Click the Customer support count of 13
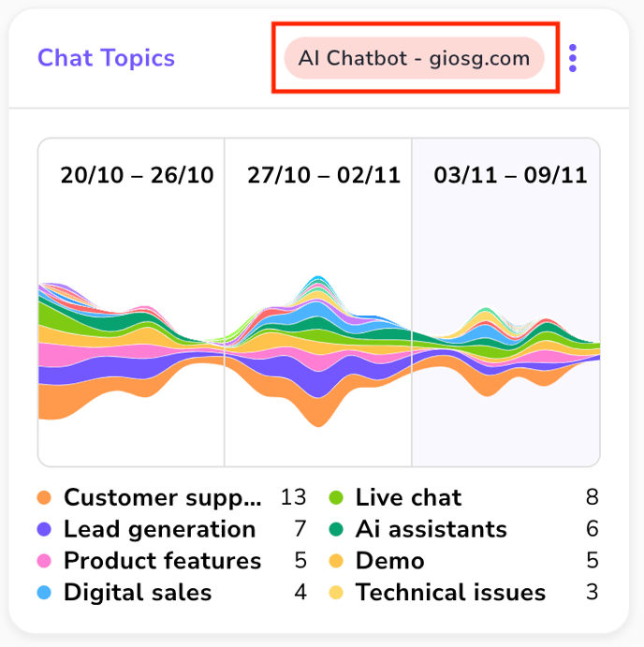The image size is (644, 647). (294, 498)
